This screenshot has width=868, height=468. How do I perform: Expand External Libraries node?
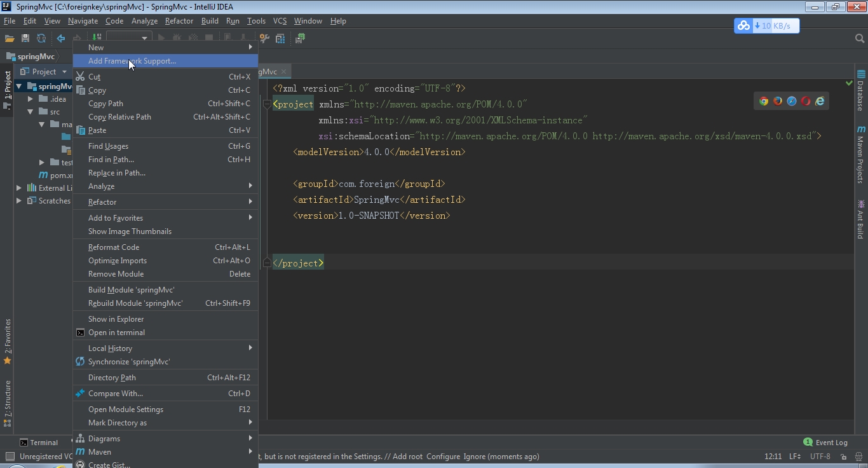19,188
